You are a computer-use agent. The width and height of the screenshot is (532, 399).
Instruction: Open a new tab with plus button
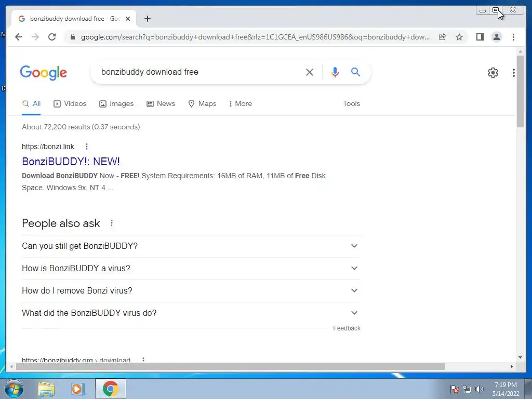click(147, 19)
